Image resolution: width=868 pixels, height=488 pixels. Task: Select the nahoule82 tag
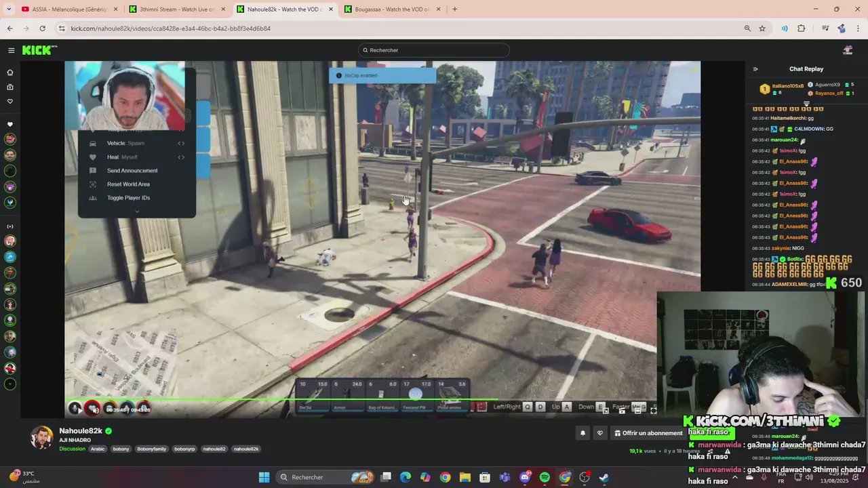214,449
